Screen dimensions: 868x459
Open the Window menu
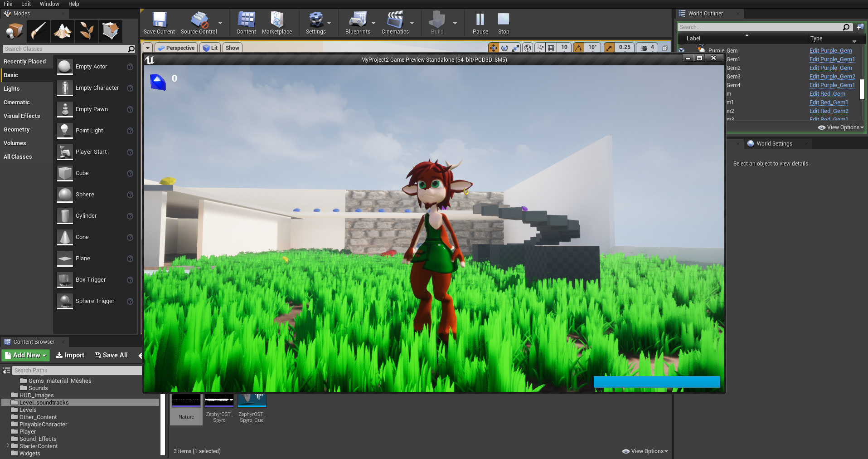click(x=49, y=4)
